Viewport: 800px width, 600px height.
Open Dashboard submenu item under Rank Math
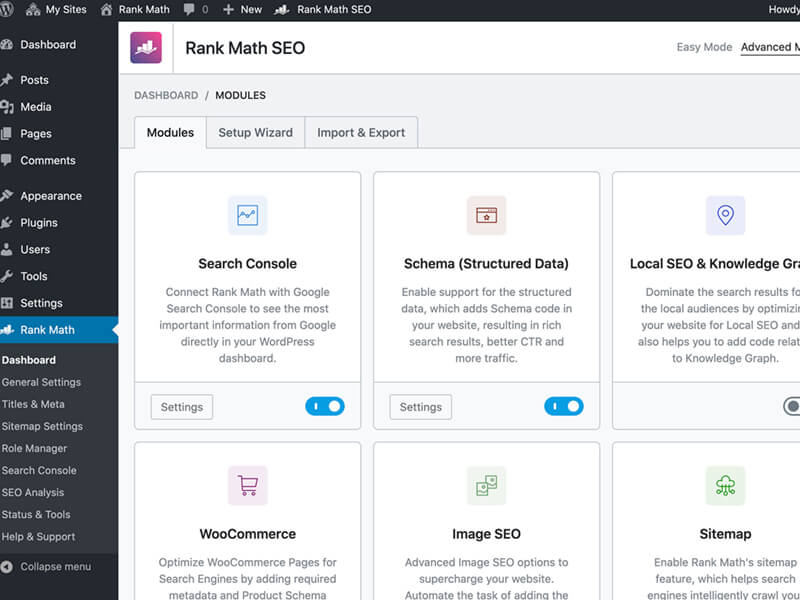29,360
